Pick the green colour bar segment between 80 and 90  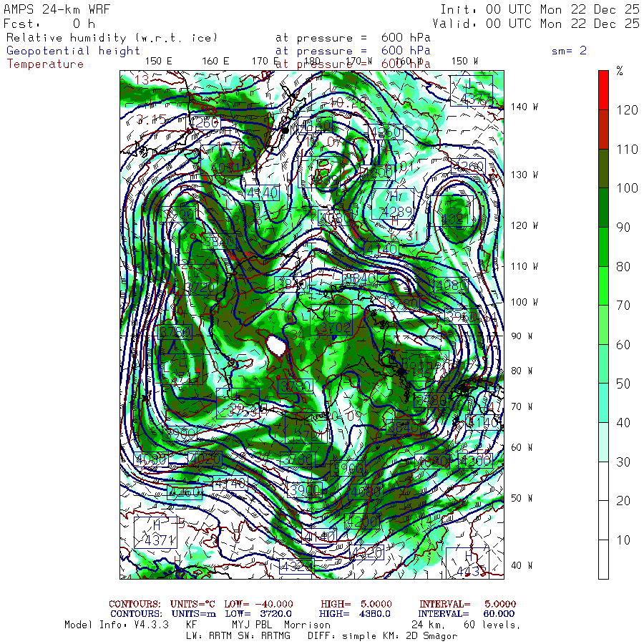click(603, 247)
